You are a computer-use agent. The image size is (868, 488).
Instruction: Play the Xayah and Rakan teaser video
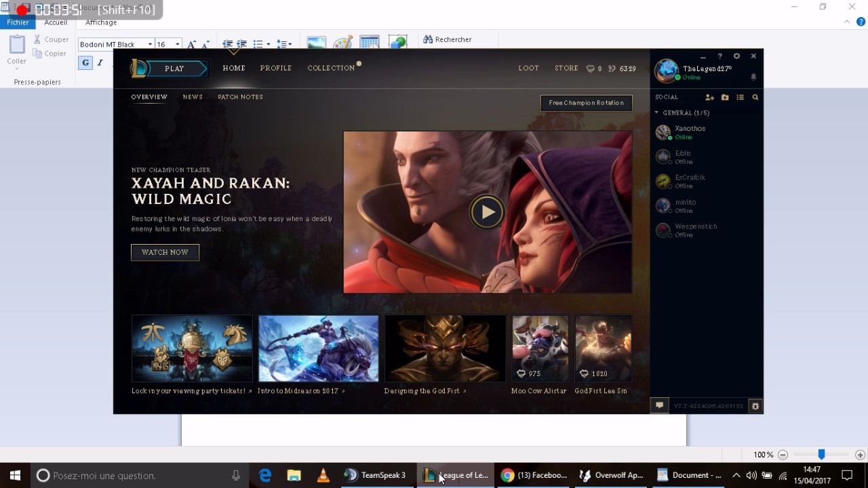tap(487, 212)
